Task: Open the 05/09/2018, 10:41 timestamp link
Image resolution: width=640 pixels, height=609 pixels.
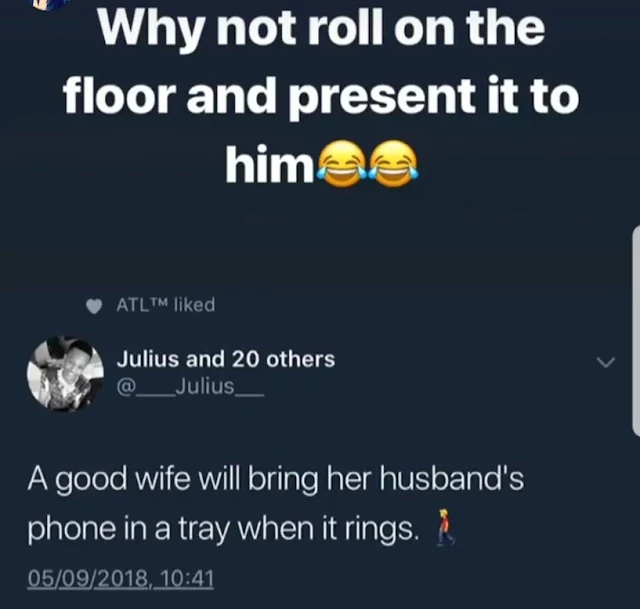Action: tap(120, 579)
